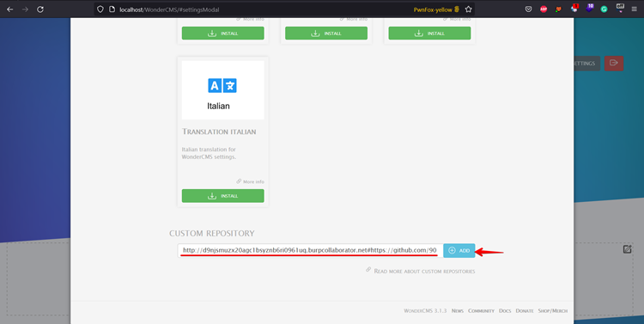Click the browser forward arrow
Image resolution: width=644 pixels, height=324 pixels.
tap(25, 9)
